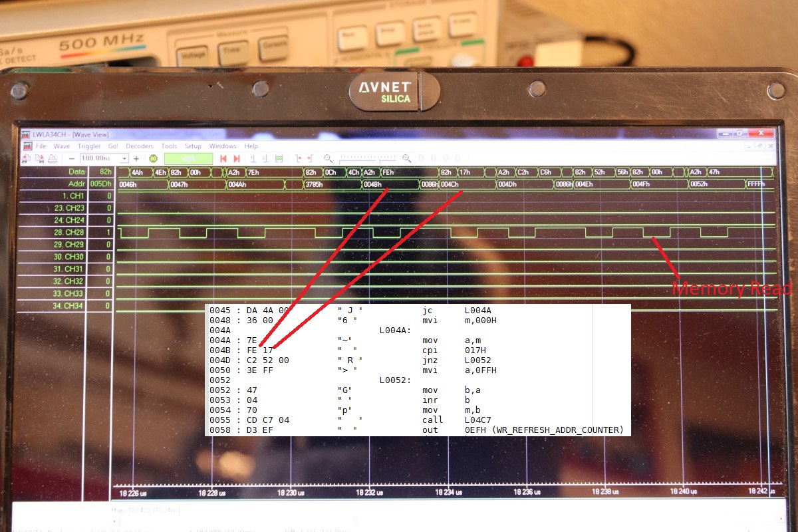Click the plus button beside the timebase box
Viewport: 798px width, 532px height.
pos(136,158)
